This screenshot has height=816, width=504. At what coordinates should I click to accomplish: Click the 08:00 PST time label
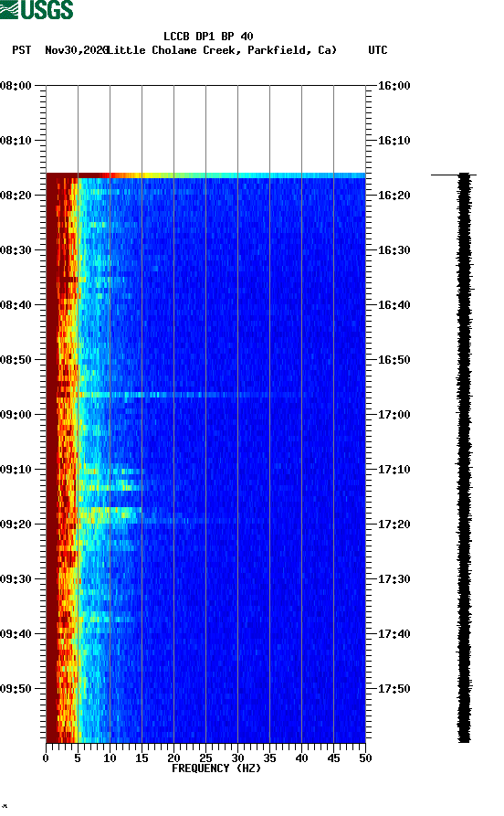(x=16, y=85)
